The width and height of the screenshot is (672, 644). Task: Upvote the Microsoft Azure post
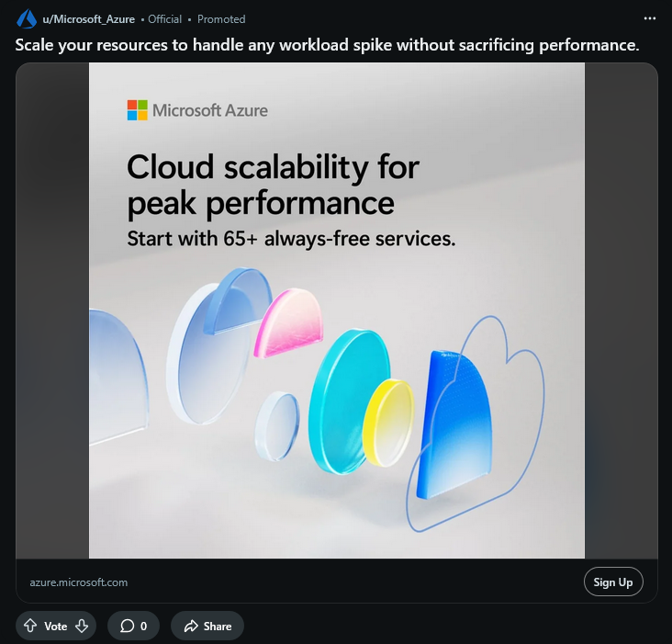pos(30,626)
